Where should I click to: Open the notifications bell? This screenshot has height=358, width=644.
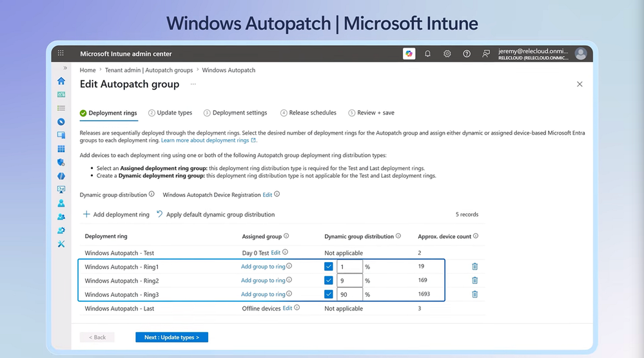(x=427, y=53)
